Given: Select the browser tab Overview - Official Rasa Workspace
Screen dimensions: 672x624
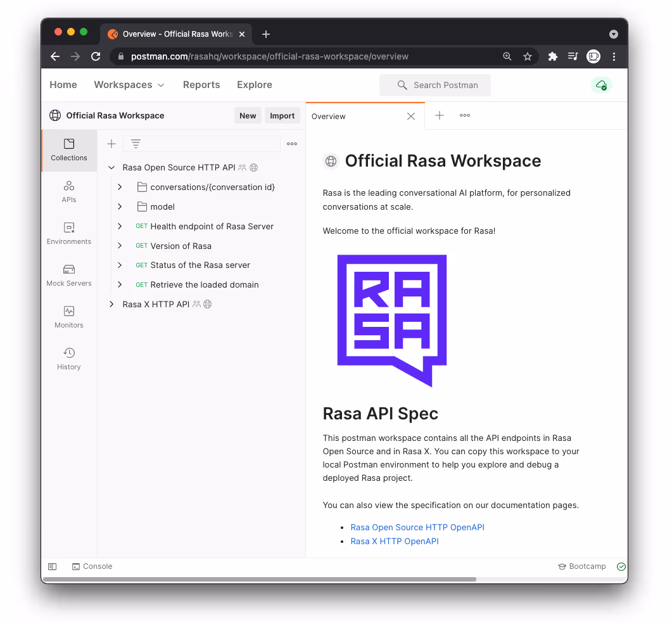Looking at the screenshot, I should click(175, 34).
